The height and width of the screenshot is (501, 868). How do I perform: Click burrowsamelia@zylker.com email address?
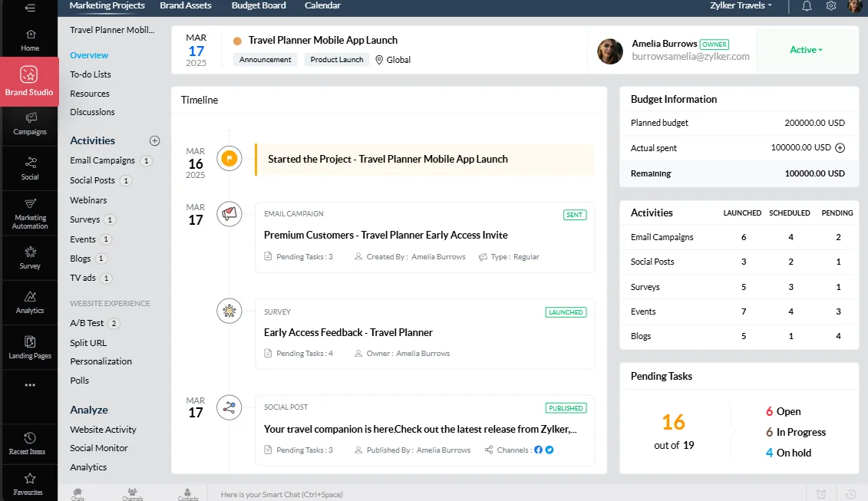(690, 57)
